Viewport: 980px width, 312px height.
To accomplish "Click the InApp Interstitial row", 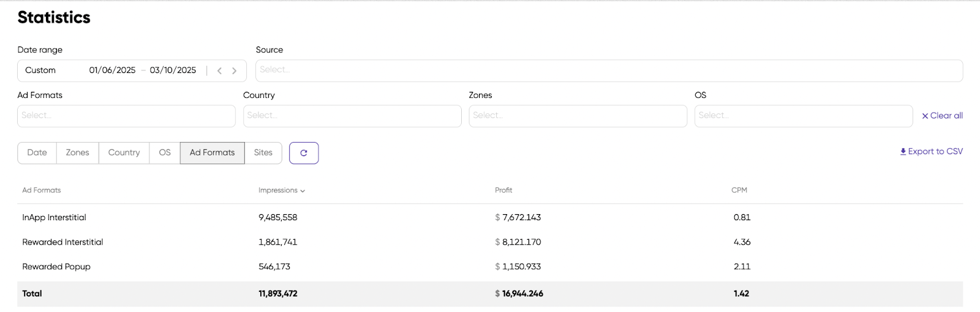I will 54,218.
